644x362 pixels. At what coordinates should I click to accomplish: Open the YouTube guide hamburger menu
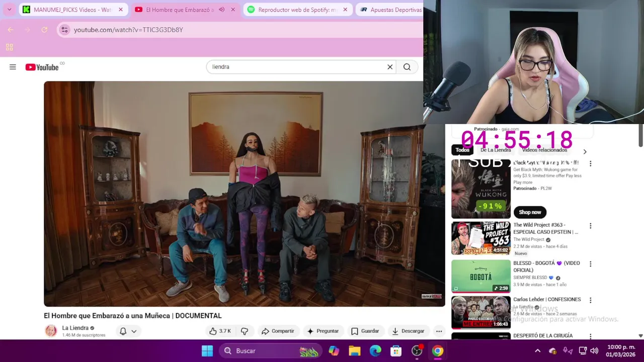coord(13,67)
